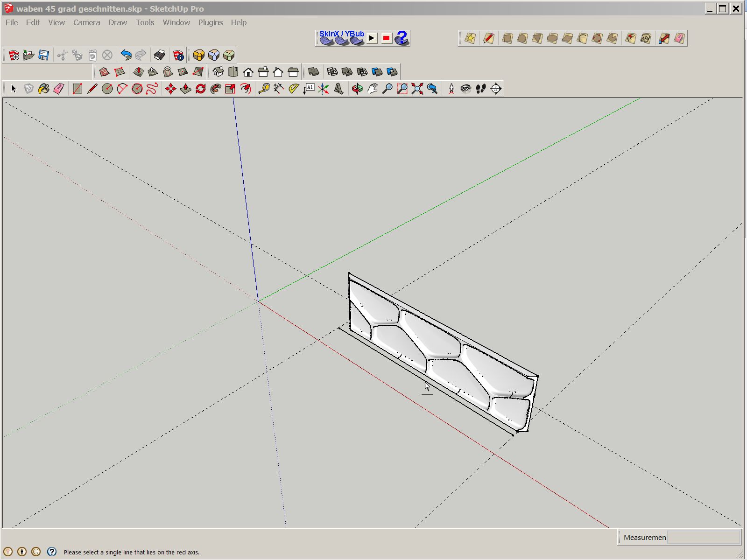This screenshot has width=747, height=560.
Task: Open SkinX / YBub help question mark
Action: pos(402,38)
